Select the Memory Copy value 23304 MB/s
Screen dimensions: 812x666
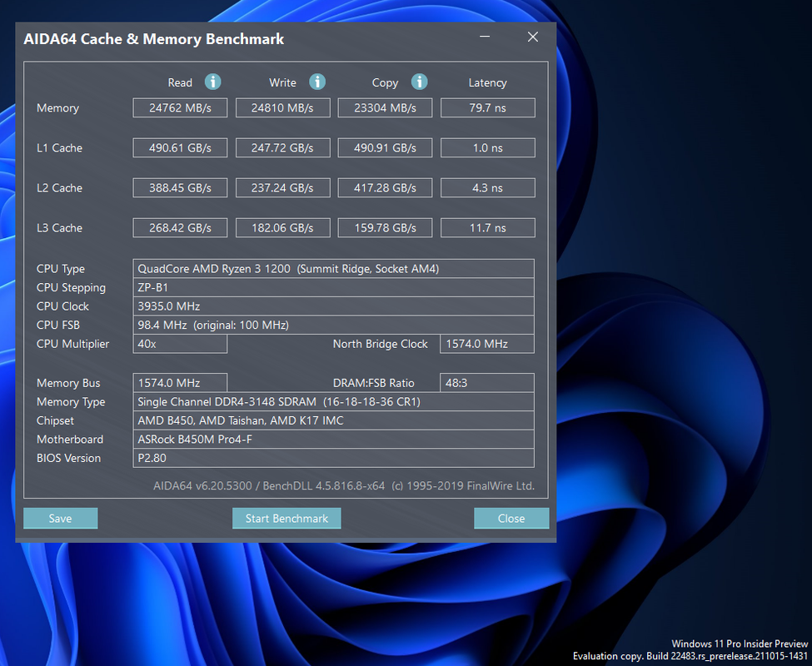click(385, 107)
